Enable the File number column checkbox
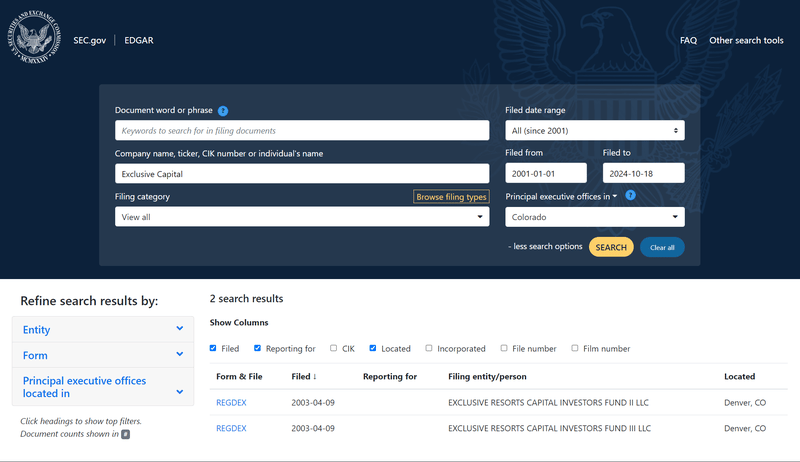 pyautogui.click(x=504, y=348)
